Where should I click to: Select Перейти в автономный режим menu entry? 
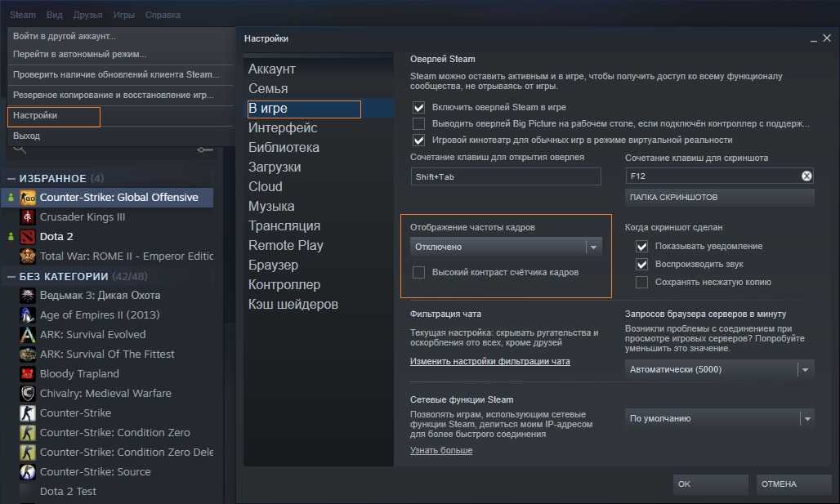point(79,54)
